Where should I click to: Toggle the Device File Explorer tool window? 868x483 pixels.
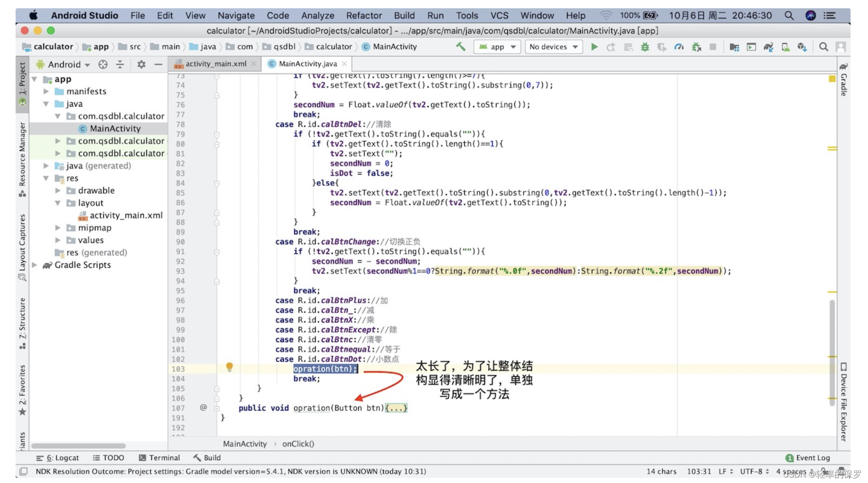point(843,402)
